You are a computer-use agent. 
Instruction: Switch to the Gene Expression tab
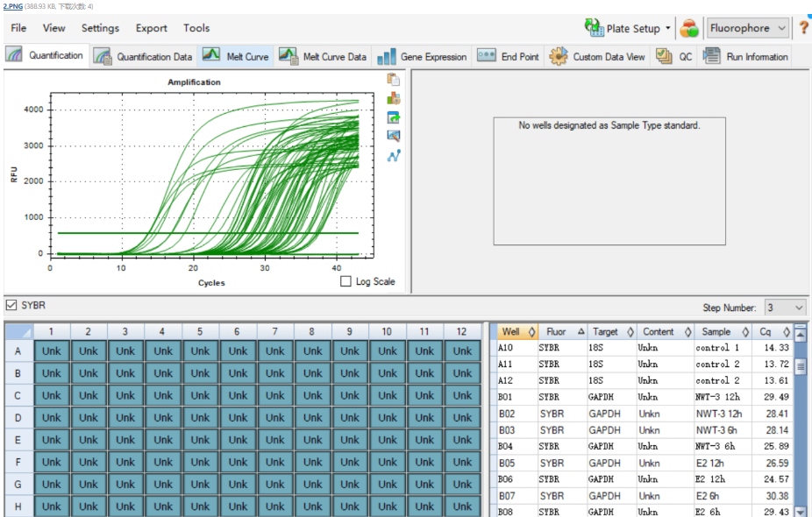tap(422, 56)
